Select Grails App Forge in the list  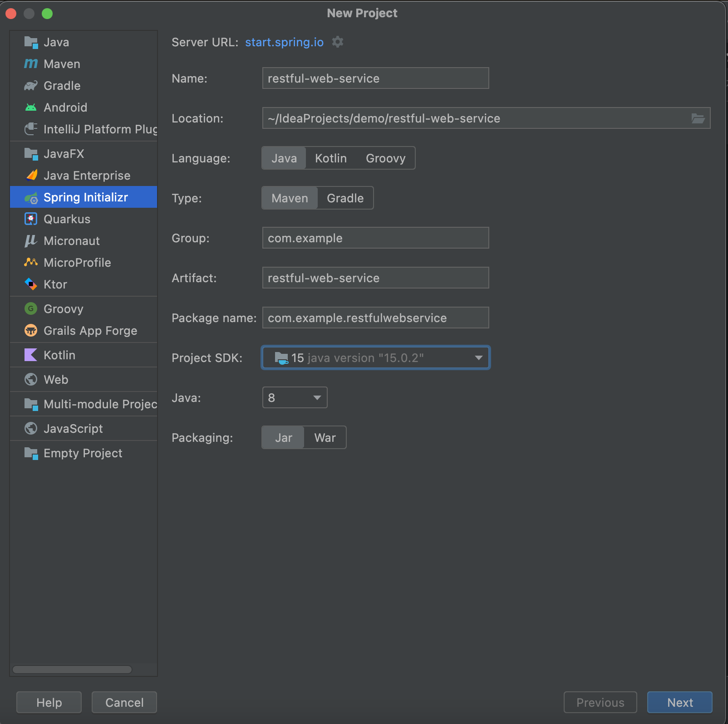pyautogui.click(x=84, y=331)
